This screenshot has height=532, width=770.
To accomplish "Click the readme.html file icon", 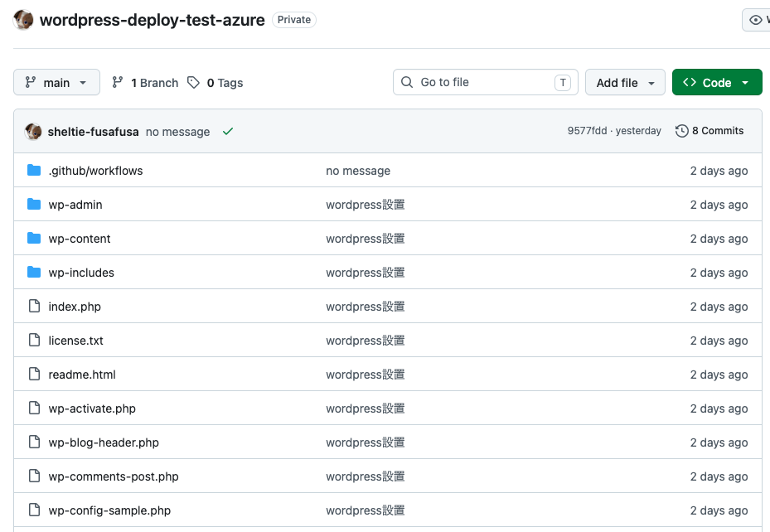I will point(34,374).
